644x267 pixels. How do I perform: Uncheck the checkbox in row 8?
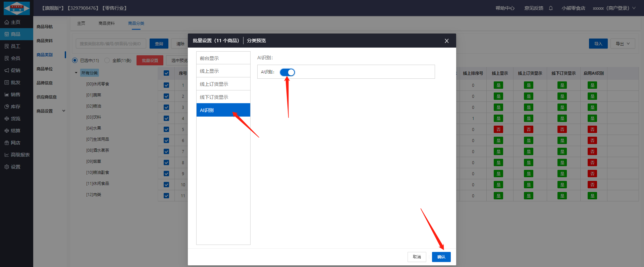(166, 162)
